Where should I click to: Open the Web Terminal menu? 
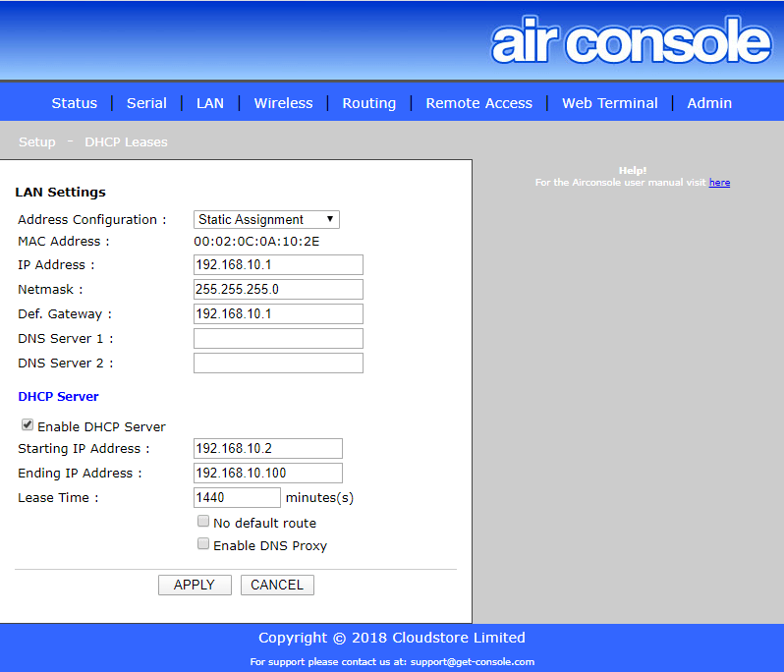[610, 103]
